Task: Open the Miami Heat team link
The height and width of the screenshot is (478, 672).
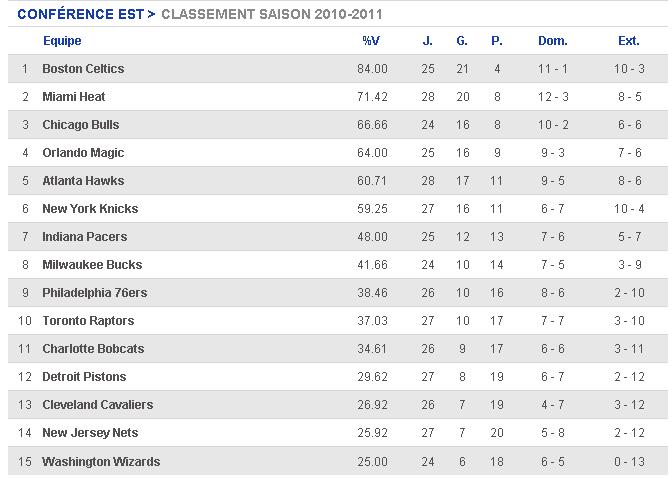Action: tap(74, 96)
